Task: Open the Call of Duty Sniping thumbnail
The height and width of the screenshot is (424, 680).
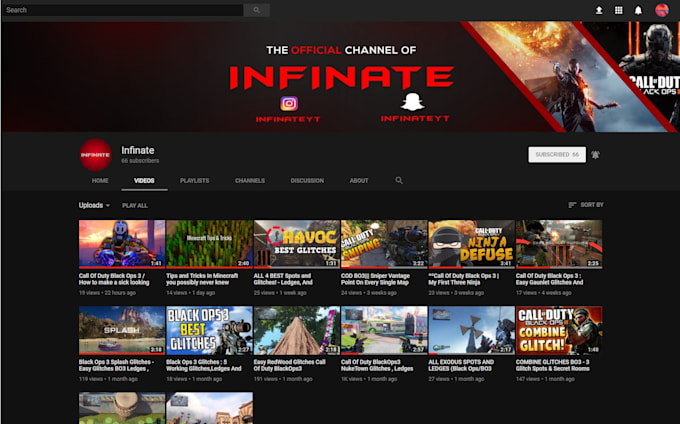Action: (x=384, y=244)
